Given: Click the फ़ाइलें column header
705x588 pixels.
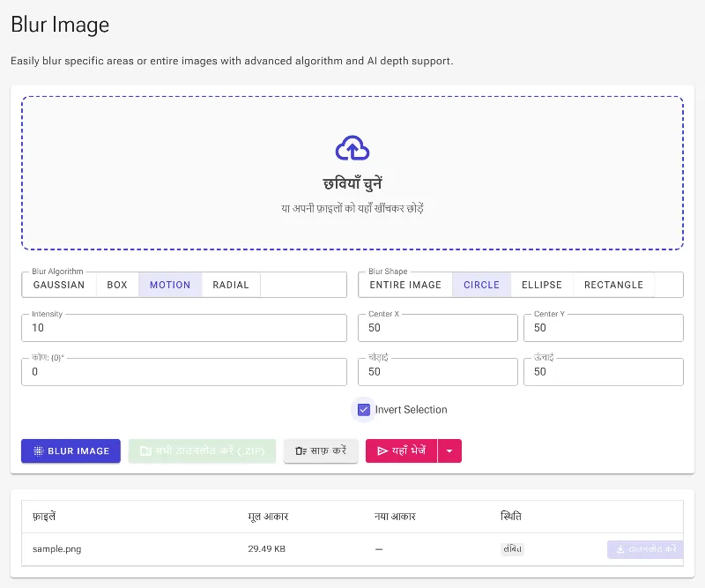Looking at the screenshot, I should pos(44,517).
